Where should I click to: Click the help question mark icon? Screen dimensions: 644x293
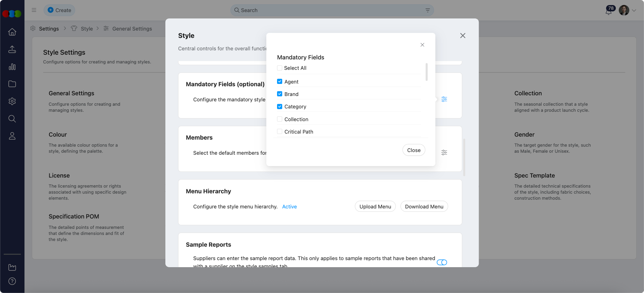point(12,281)
